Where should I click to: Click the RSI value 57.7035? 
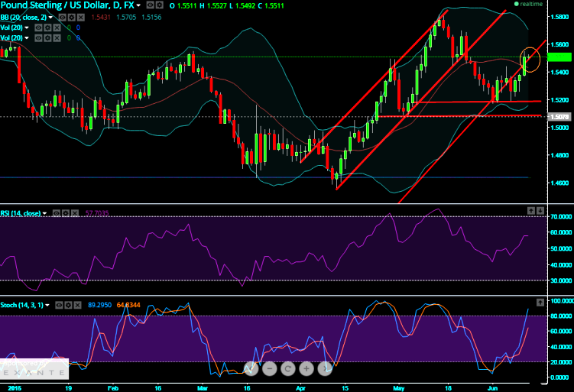click(x=97, y=213)
